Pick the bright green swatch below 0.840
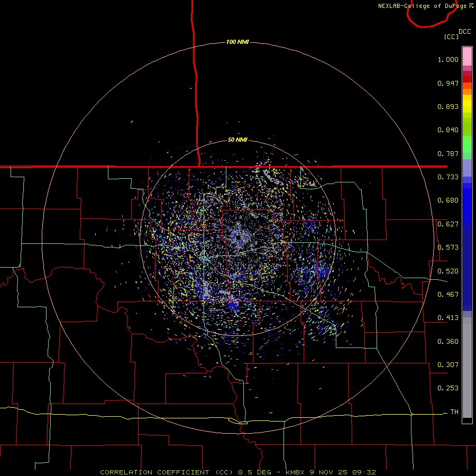Screen dimensions: 476x476 [467, 144]
